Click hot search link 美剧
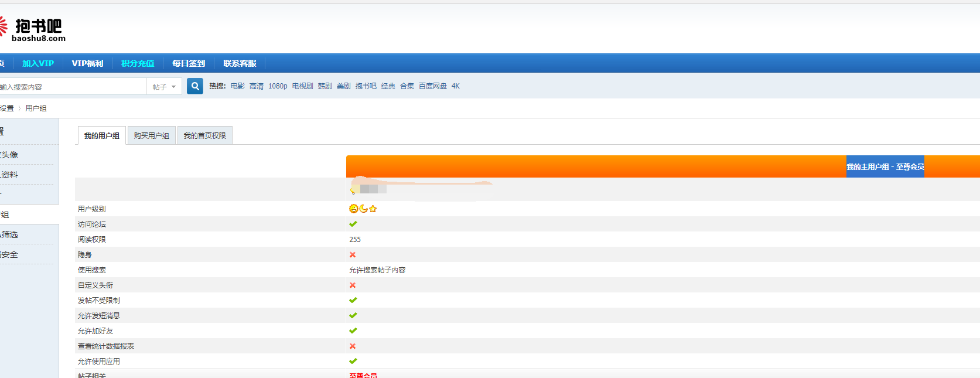This screenshot has width=980, height=378. [x=344, y=86]
